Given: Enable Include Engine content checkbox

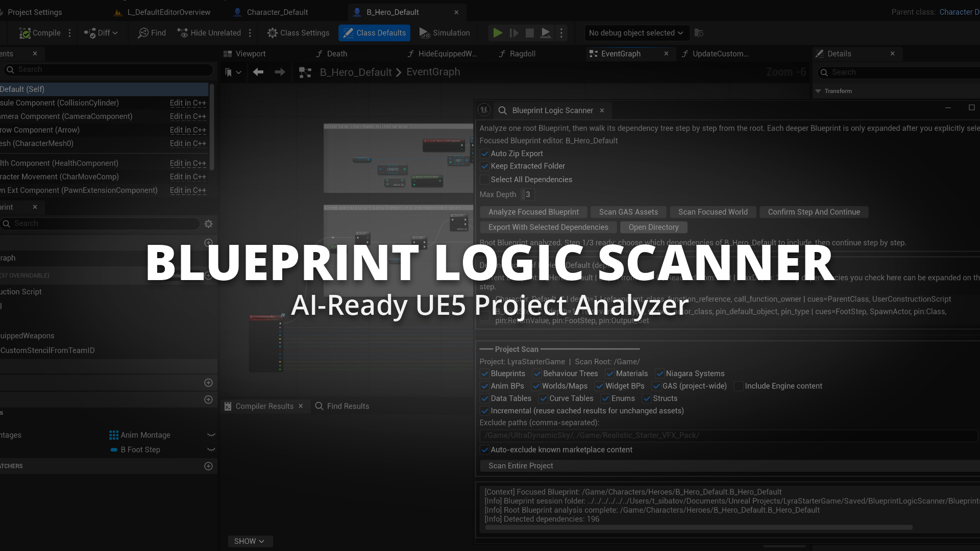Looking at the screenshot, I should 739,386.
